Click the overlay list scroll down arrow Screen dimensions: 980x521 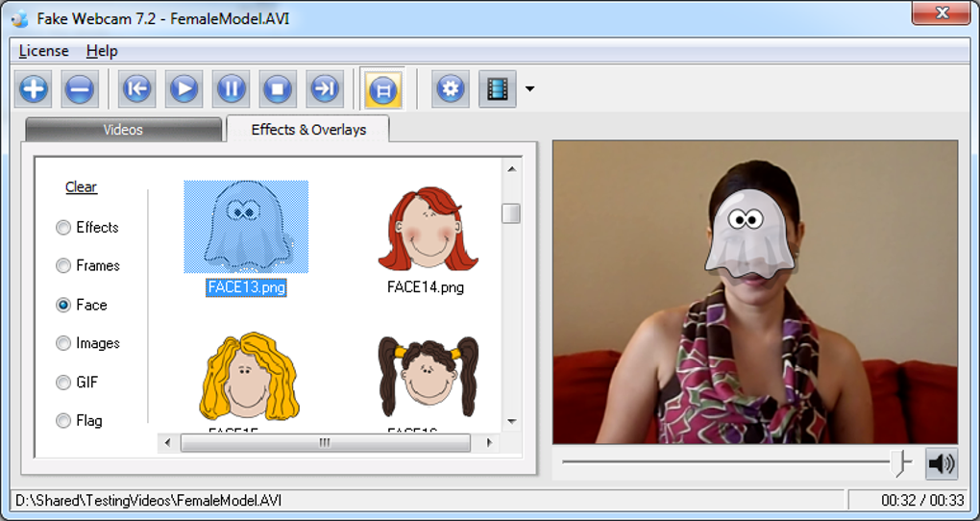512,422
